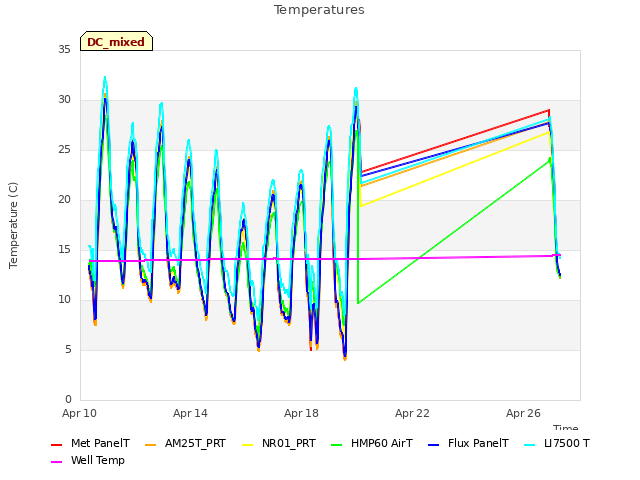Viewport: 640px width, 480px height.
Task: Click the y-axis tick label 30
Action: 64,100
